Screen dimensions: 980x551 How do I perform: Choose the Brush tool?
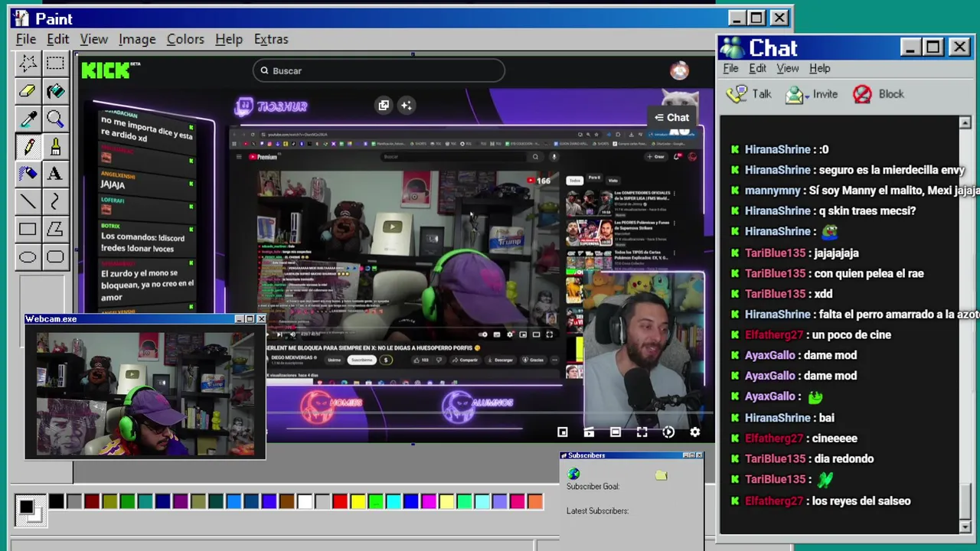coord(55,146)
